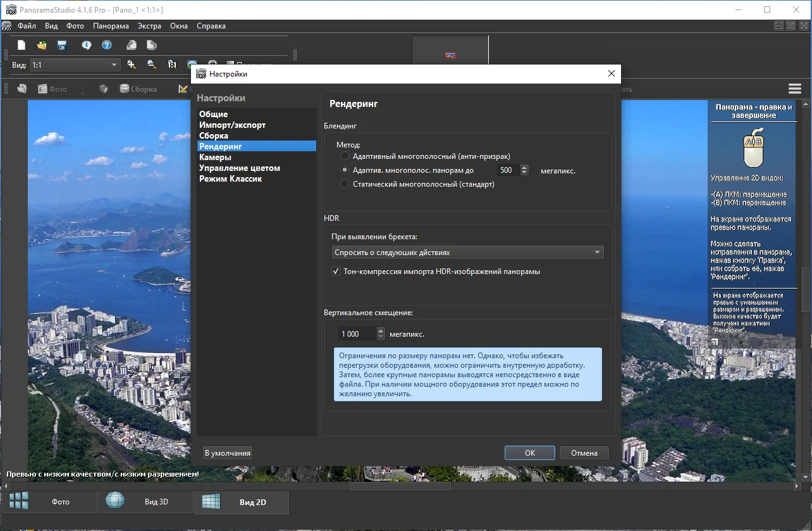This screenshot has height=531, width=812.
Task: Select Камеры in settings list
Action: point(215,157)
